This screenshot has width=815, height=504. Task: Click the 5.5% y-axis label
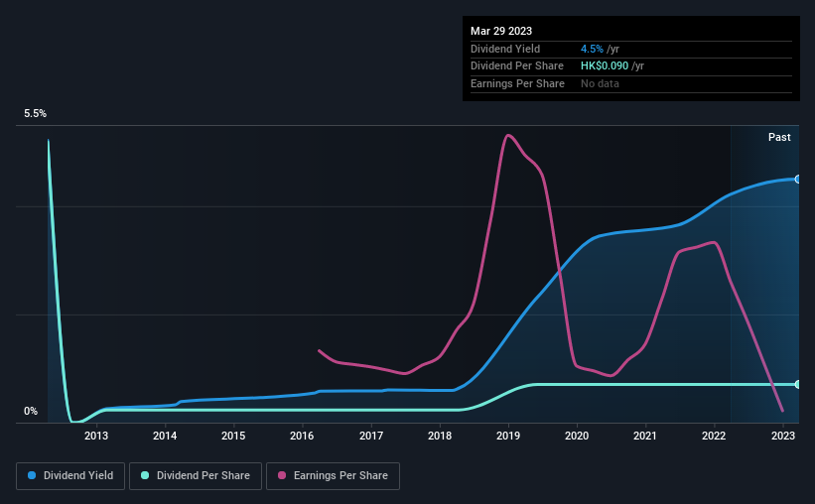click(35, 114)
